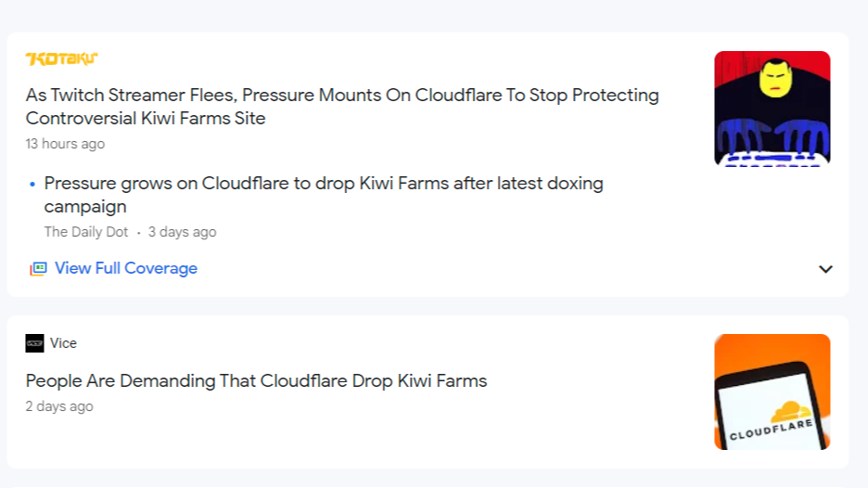Click the blue bullet before Daily Dot headline
The width and height of the screenshot is (868, 488).
pos(32,184)
